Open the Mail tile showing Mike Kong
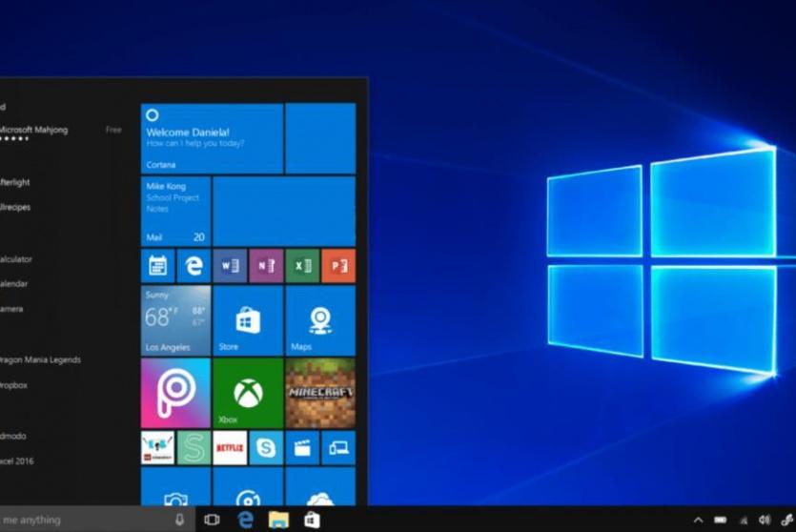The height and width of the screenshot is (532, 796). [x=175, y=211]
